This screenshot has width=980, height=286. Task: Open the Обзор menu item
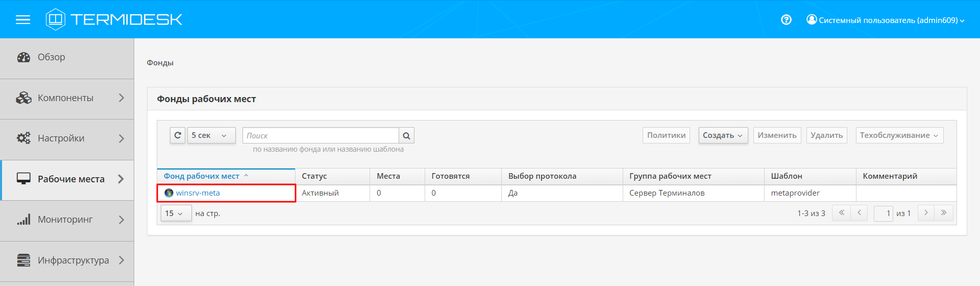pyautogui.click(x=67, y=58)
